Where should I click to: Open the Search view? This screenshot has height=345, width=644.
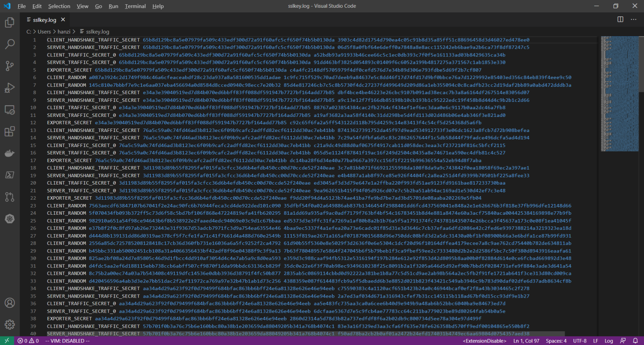tap(9, 44)
